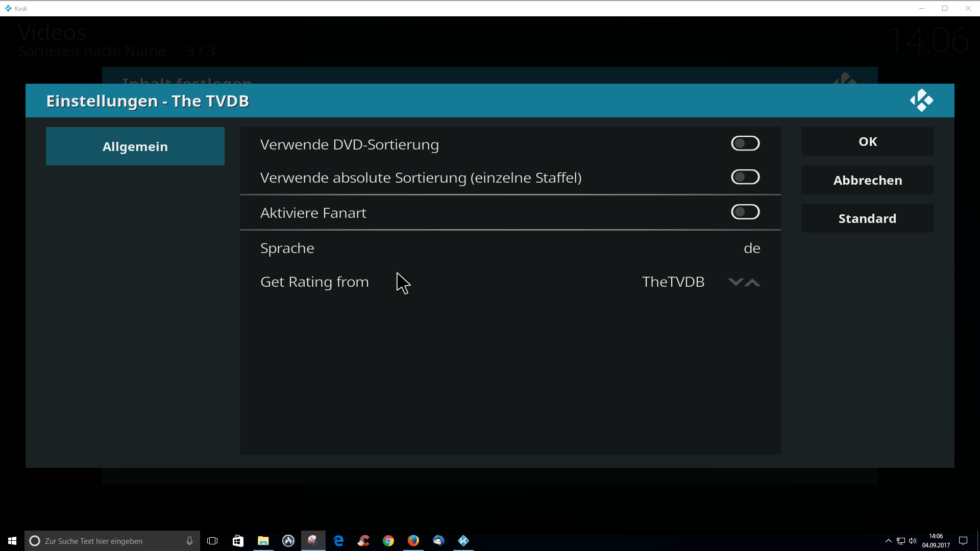Screen dimensions: 980x551
Task: Open Google Chrome from taskbar
Action: (x=388, y=541)
